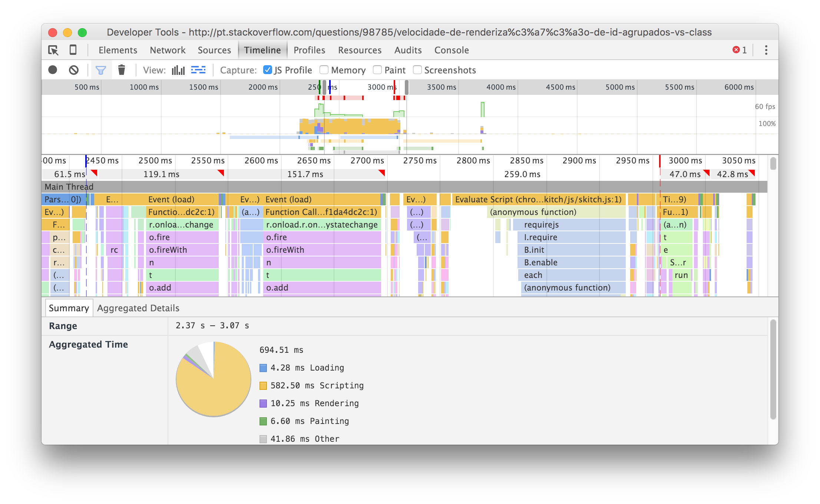Select the 42.8 ms frame bar
The height and width of the screenshot is (504, 820).
click(733, 174)
